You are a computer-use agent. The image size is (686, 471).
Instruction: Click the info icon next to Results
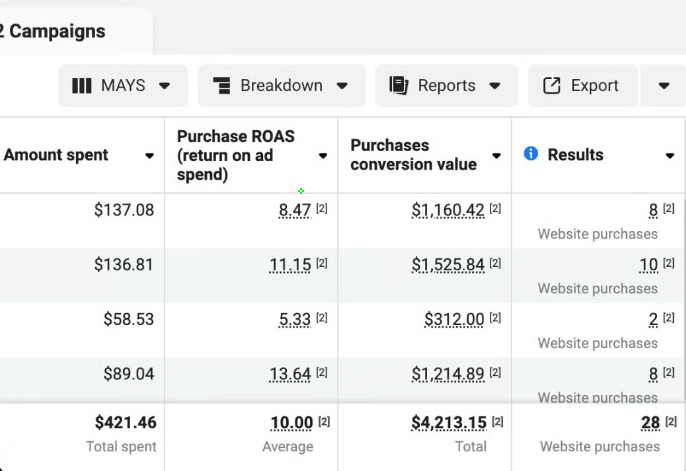[531, 154]
